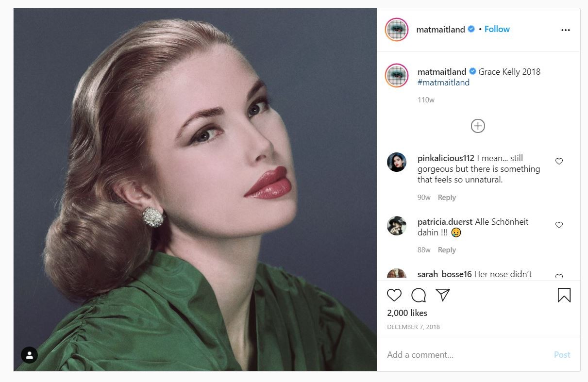
Task: Click the Add a comment input field
Action: [x=466, y=355]
